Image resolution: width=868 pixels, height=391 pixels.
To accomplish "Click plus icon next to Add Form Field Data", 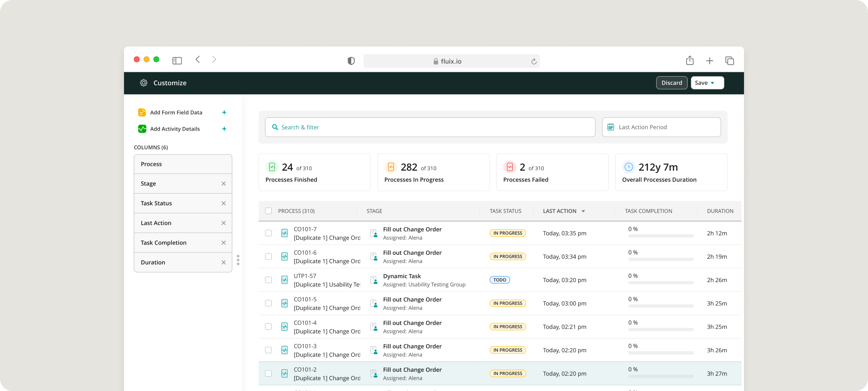I will point(224,112).
